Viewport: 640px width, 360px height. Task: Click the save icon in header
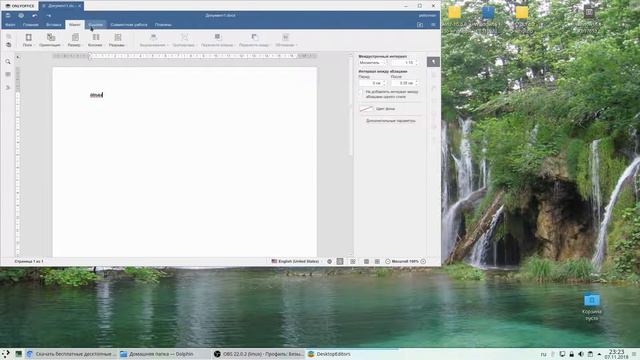(x=8, y=16)
